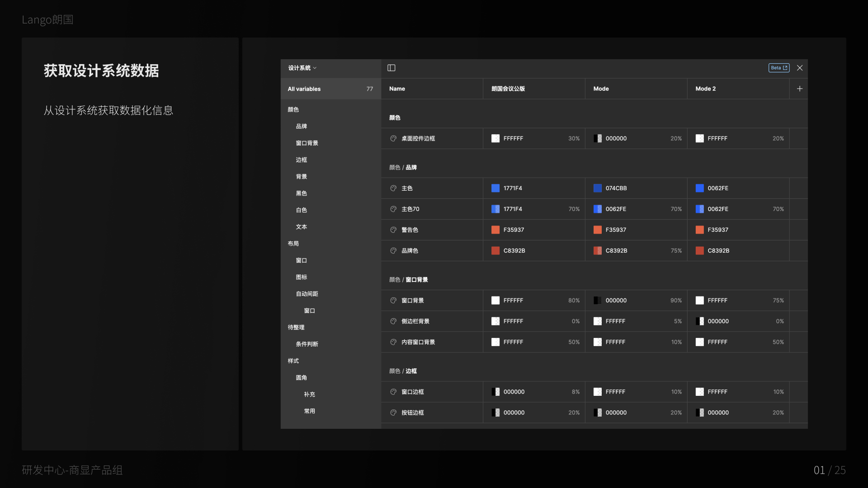Click the Mode 2 column header

[705, 89]
